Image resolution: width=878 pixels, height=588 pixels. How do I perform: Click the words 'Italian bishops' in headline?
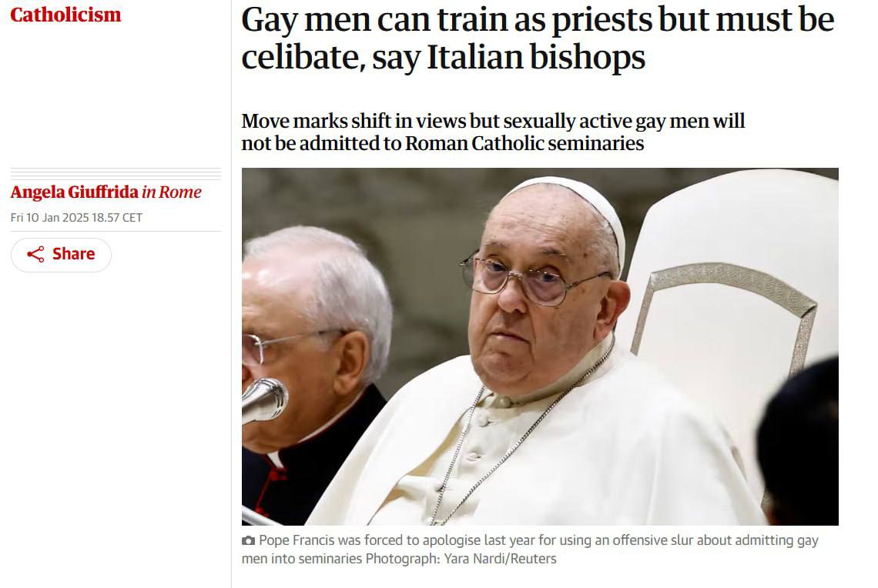(536, 57)
